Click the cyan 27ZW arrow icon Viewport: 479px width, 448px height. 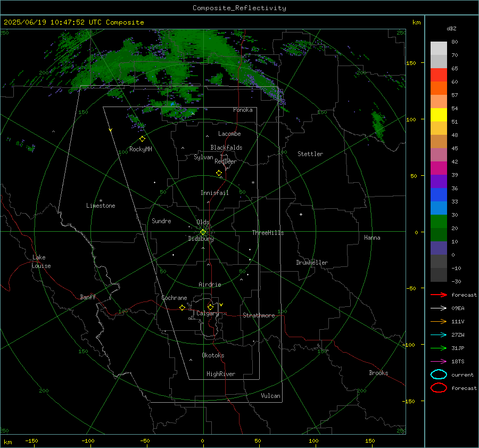(x=439, y=335)
